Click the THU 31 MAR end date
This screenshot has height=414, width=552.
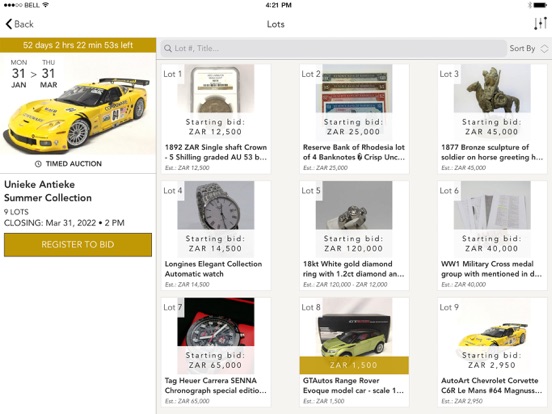pyautogui.click(x=49, y=74)
